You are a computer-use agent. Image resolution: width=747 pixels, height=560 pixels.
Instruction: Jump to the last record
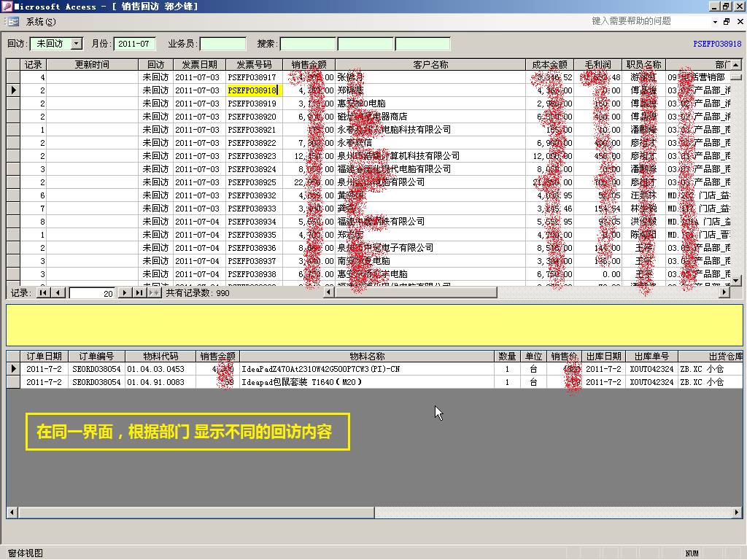[x=139, y=292]
